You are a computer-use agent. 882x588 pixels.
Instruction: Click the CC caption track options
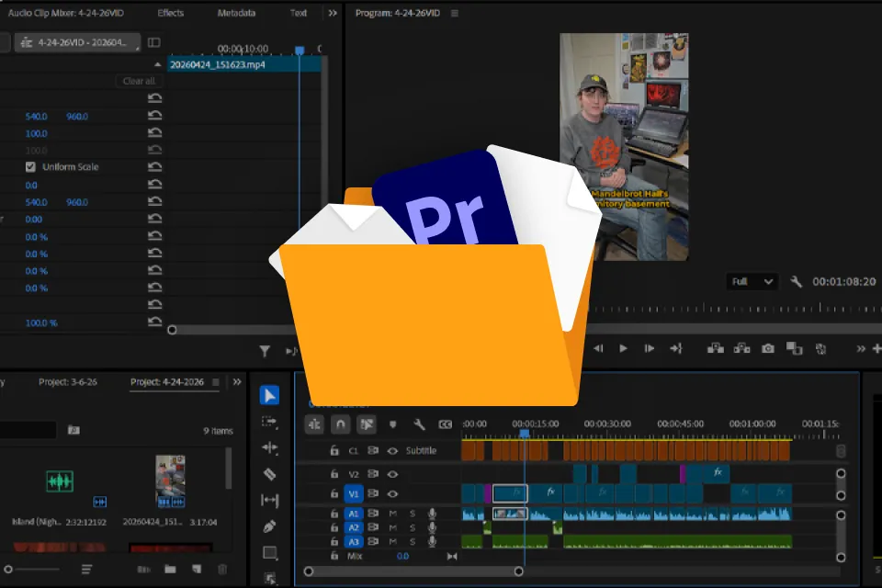[x=445, y=424]
